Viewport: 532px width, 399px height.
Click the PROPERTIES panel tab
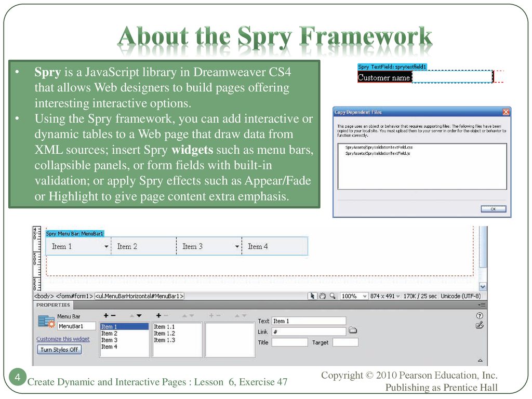pos(53,305)
